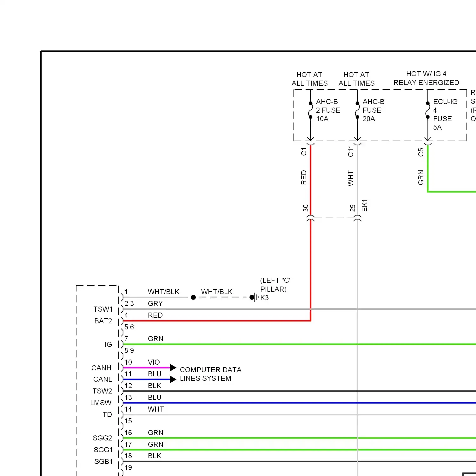Select the vertical RED wire label
Screen dimensions: 476x476
[304, 178]
